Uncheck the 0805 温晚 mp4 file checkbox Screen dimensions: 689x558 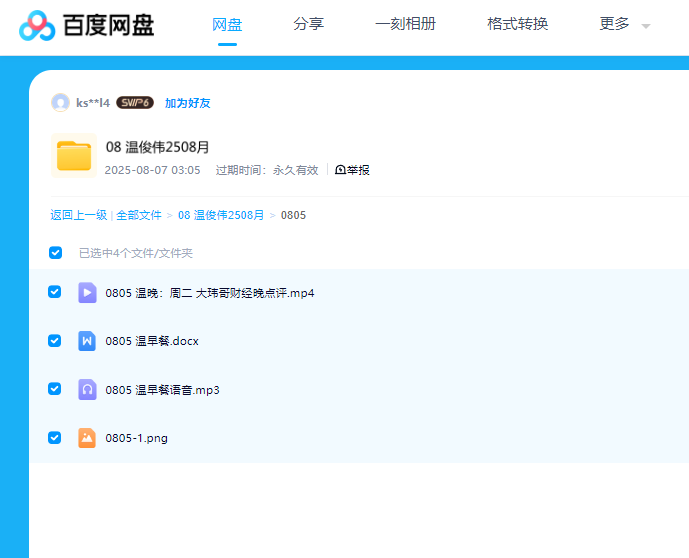(55, 292)
